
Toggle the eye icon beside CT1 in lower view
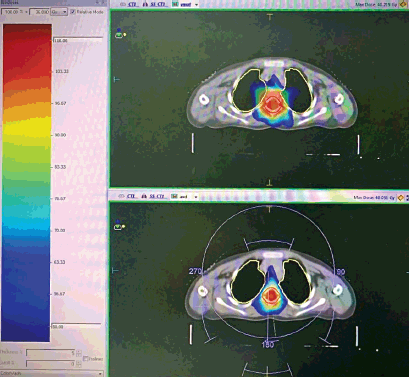click(x=122, y=196)
